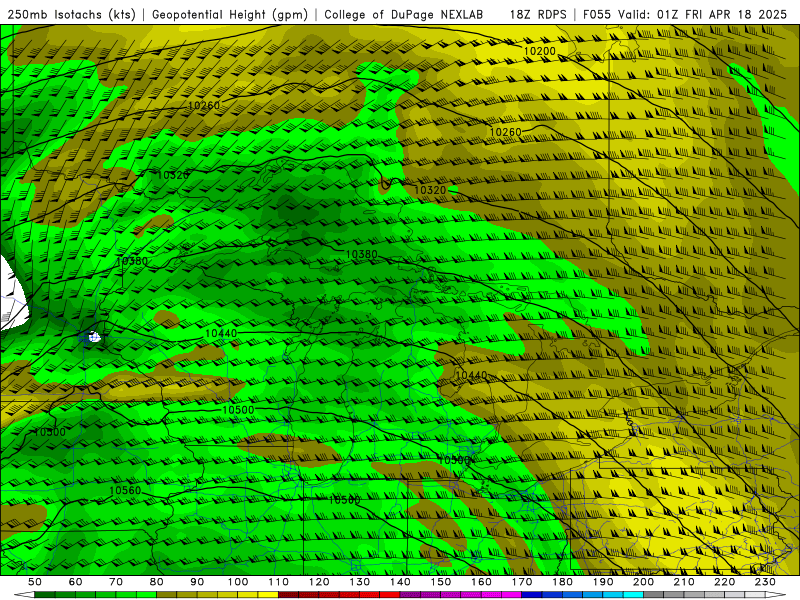The image size is (800, 600).
Task: Click the 110 knot colorbar label
Action: tap(279, 582)
